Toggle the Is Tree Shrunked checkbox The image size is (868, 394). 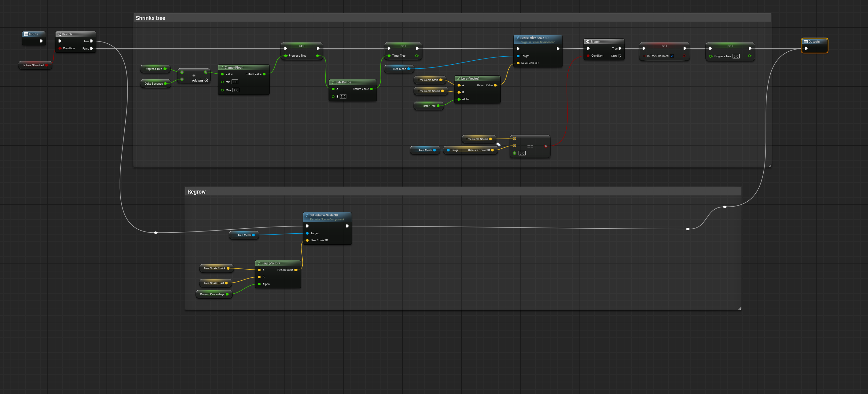[672, 56]
